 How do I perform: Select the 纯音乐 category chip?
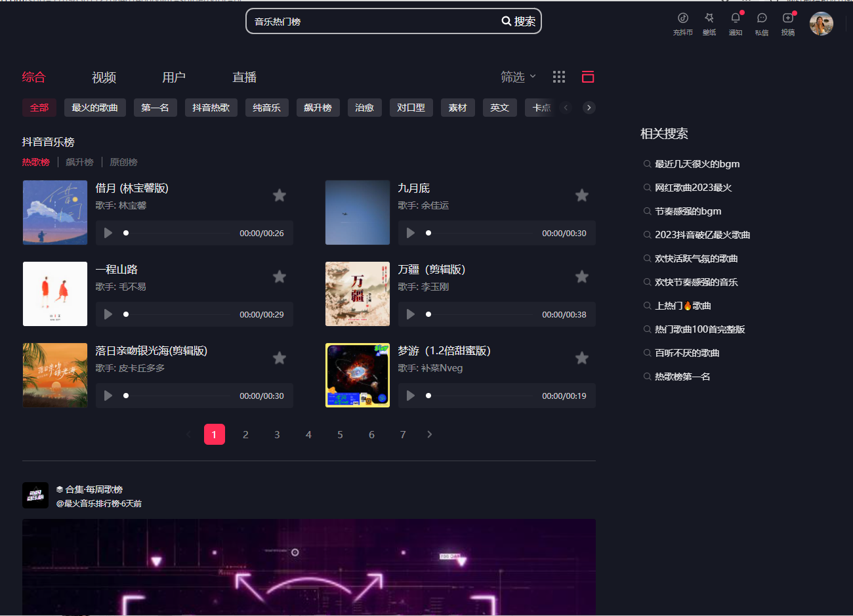point(267,108)
